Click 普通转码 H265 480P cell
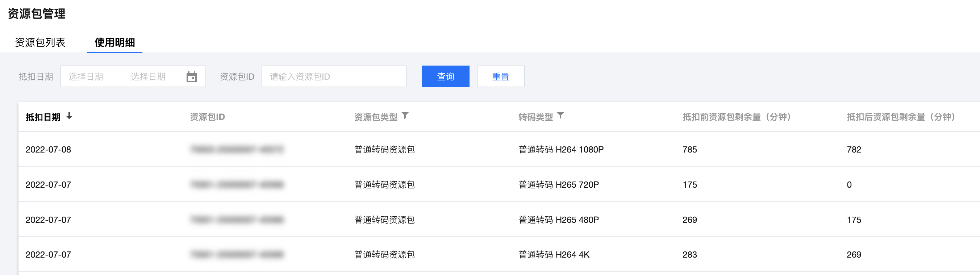 coord(559,220)
